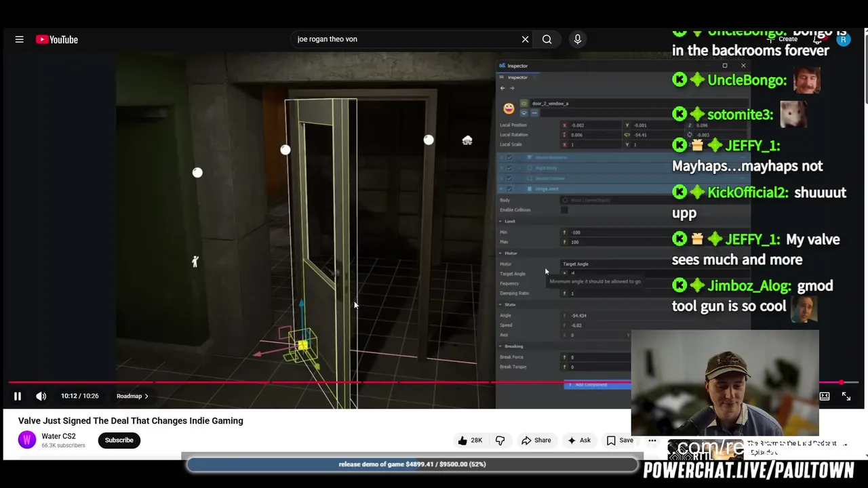Select the Inspector tab
This screenshot has height=488, width=868.
point(517,77)
